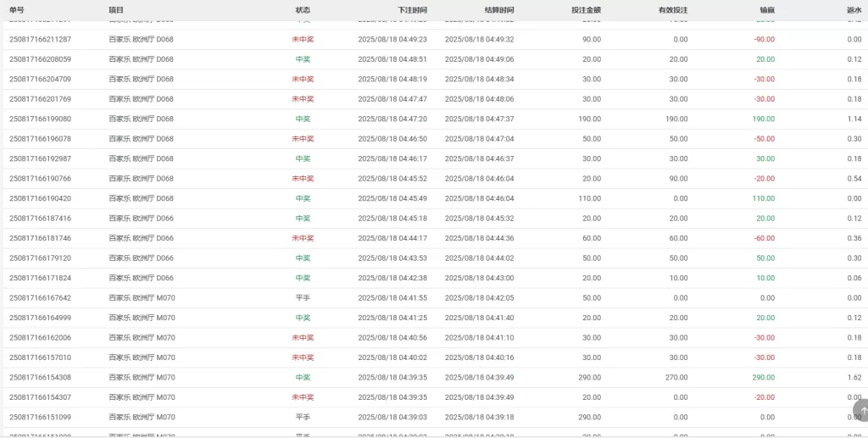Viewport: 868px width, 438px height.
Task: Click settlement time 2025/08/18 04:43:00
Action: 480,278
